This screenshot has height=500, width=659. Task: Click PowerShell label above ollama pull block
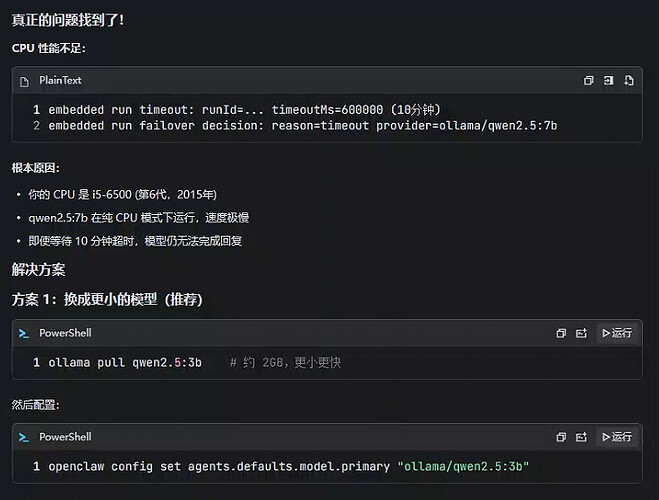click(65, 333)
